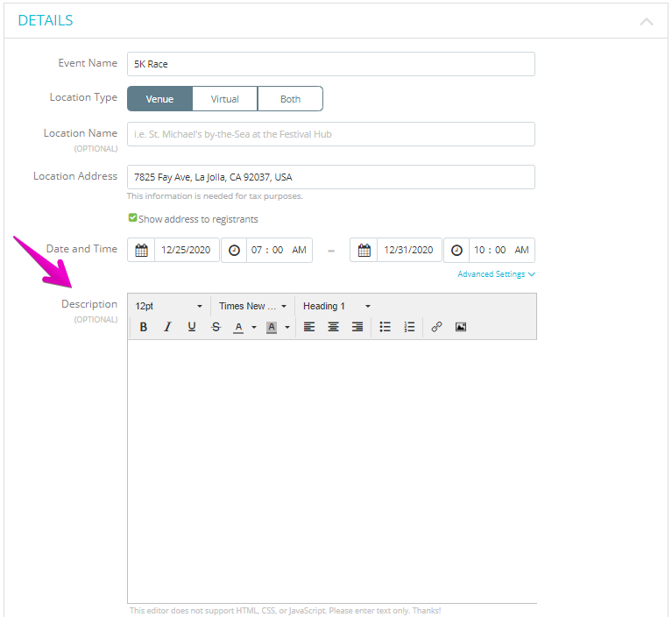Click the Location Name input field
This screenshot has height=617, width=672.
tap(331, 134)
